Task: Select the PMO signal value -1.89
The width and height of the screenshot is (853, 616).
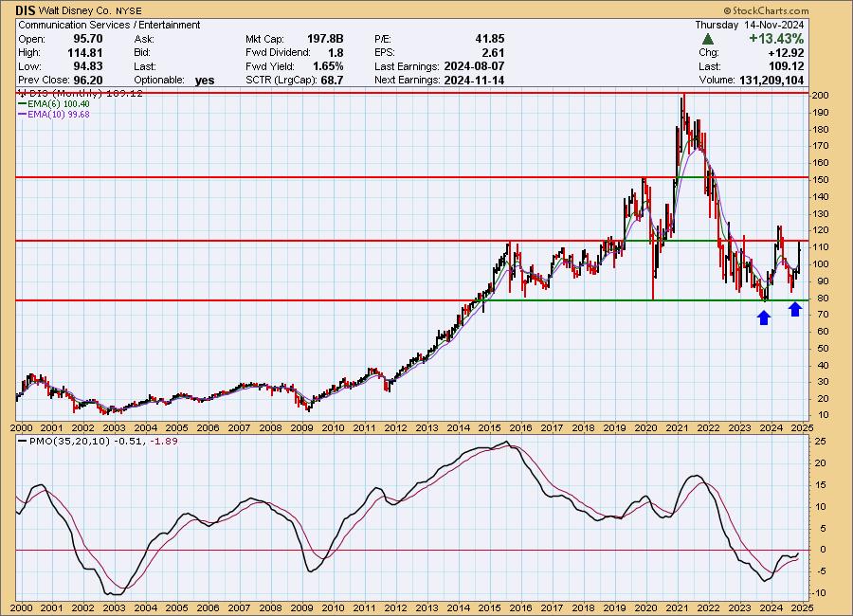Action: pos(163,442)
